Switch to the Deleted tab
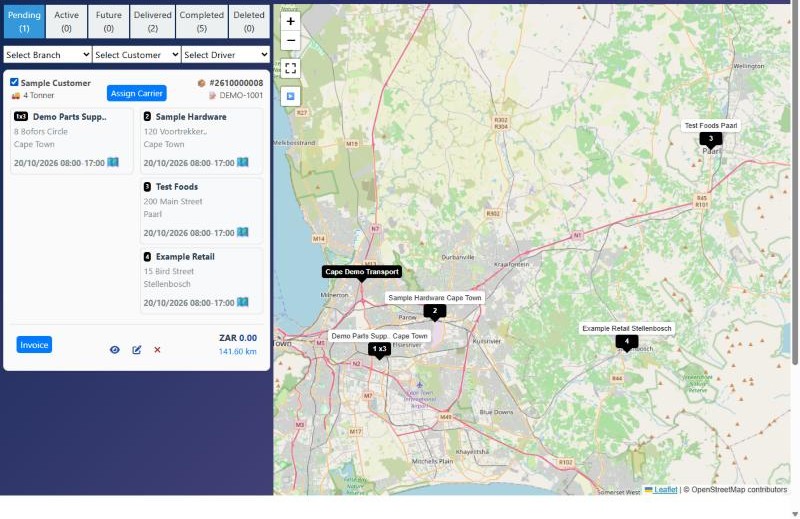This screenshot has height=519, width=800. [249, 21]
